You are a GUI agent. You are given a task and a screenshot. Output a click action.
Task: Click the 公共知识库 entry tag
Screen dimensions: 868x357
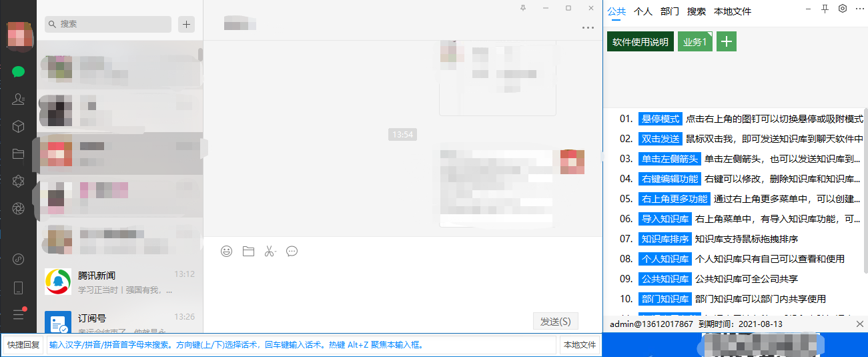click(x=665, y=279)
